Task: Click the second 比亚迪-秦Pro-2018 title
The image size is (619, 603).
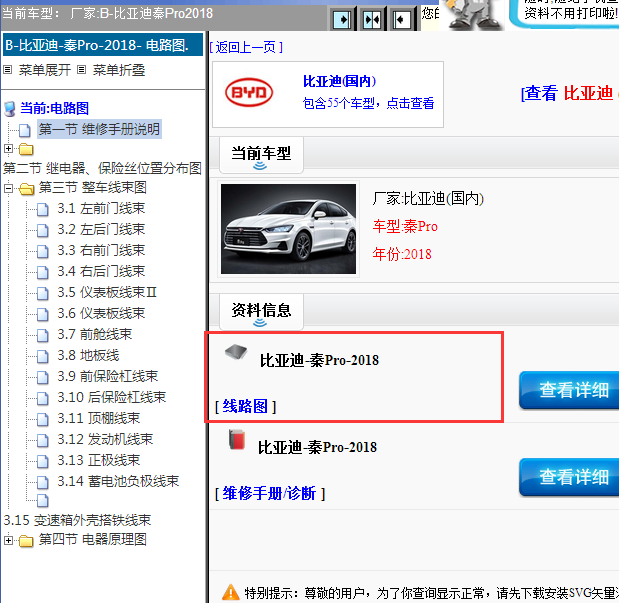Action: pyautogui.click(x=317, y=447)
